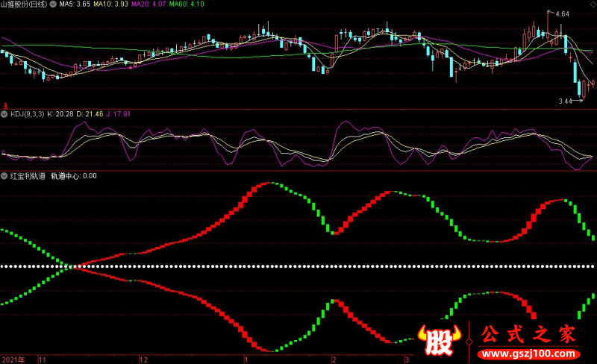Expand the KDJ(9,3,3) indicator settings arrow
This screenshot has width=597, height=364.
pos(4,114)
